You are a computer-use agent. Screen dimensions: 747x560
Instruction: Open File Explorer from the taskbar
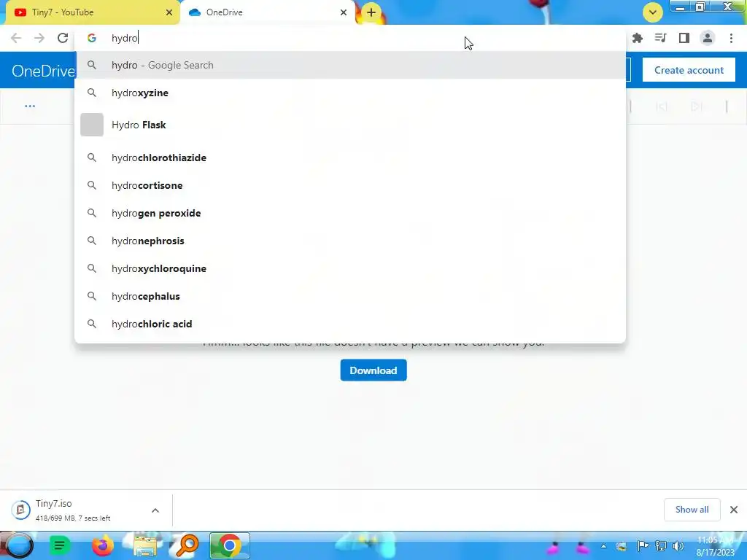tap(145, 545)
